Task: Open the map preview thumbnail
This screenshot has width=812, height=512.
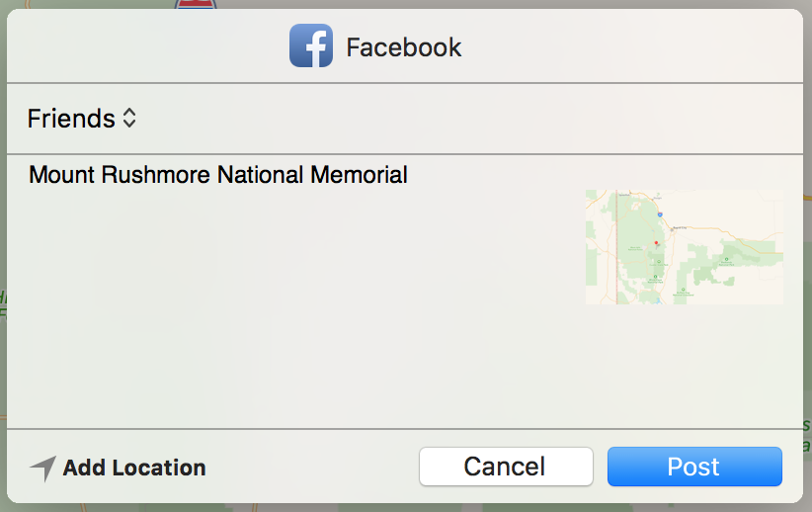Action: pos(685,247)
